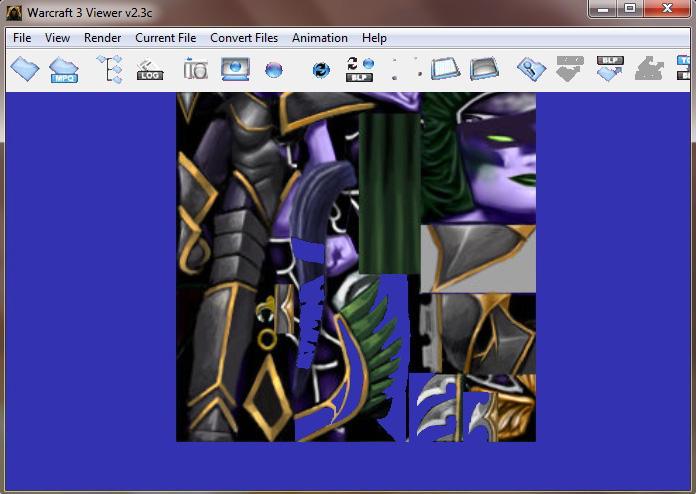Open the Animation menu
This screenshot has width=696, height=494.
tap(320, 38)
